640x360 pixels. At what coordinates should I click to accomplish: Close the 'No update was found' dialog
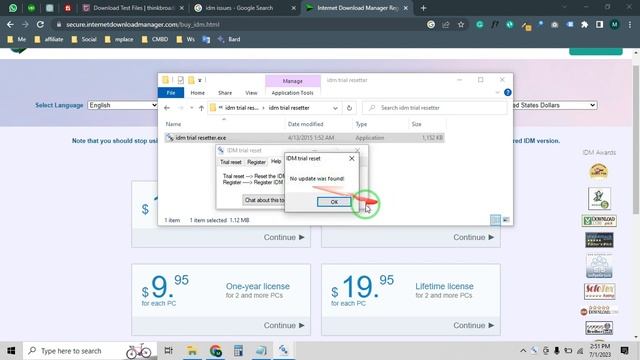(x=352, y=158)
